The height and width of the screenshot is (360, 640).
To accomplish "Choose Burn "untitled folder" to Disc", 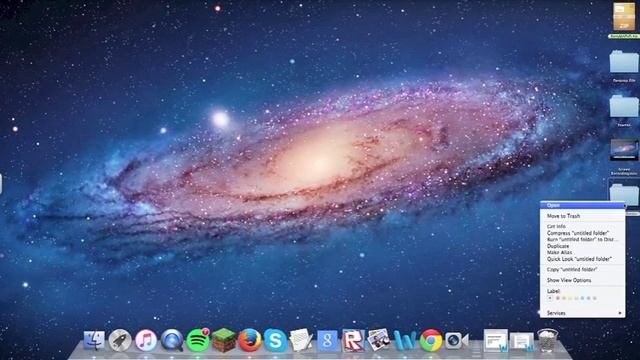I will tap(582, 240).
